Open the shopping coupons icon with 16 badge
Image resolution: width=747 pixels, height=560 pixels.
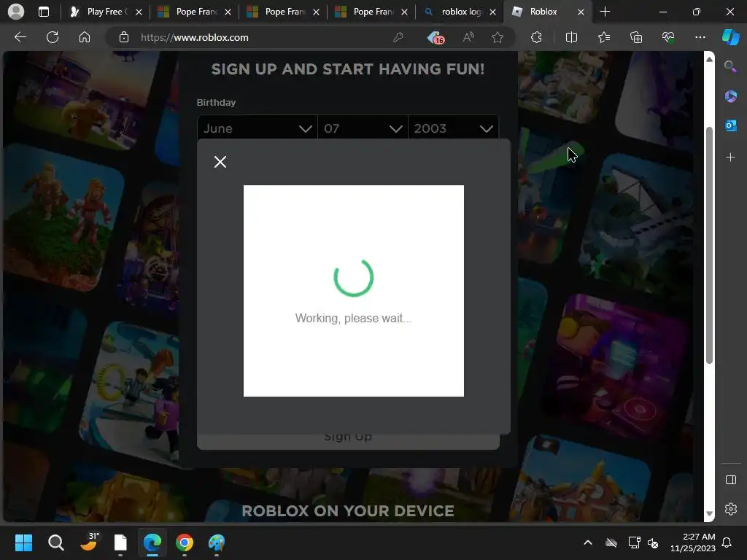point(436,37)
